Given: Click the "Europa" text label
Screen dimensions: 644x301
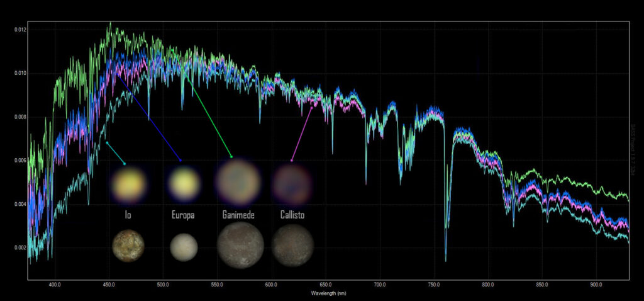Looking at the screenshot, I should point(183,215).
